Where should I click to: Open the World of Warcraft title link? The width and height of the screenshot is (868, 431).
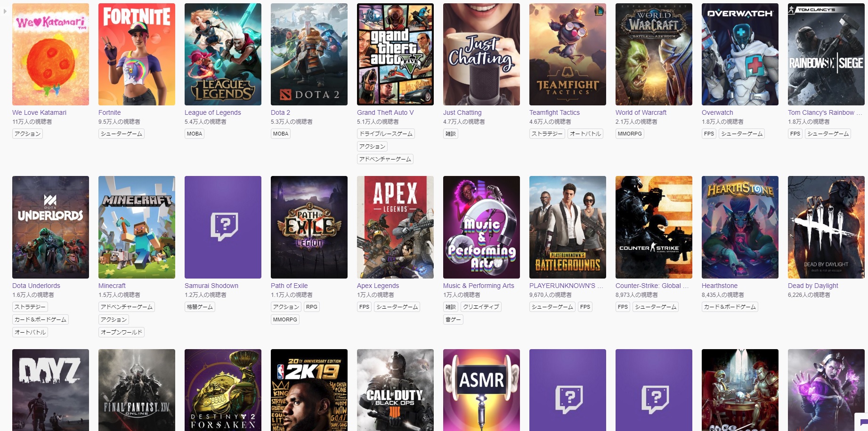(x=641, y=112)
